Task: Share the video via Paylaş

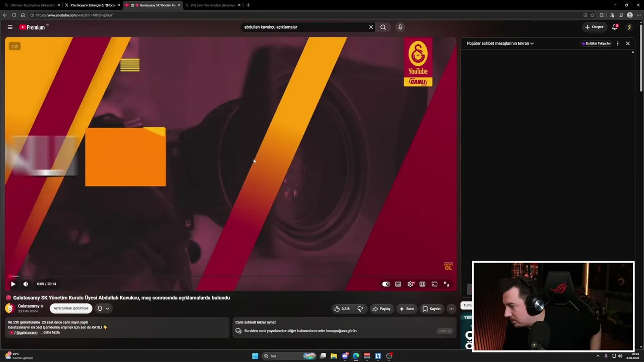Action: coord(381,309)
